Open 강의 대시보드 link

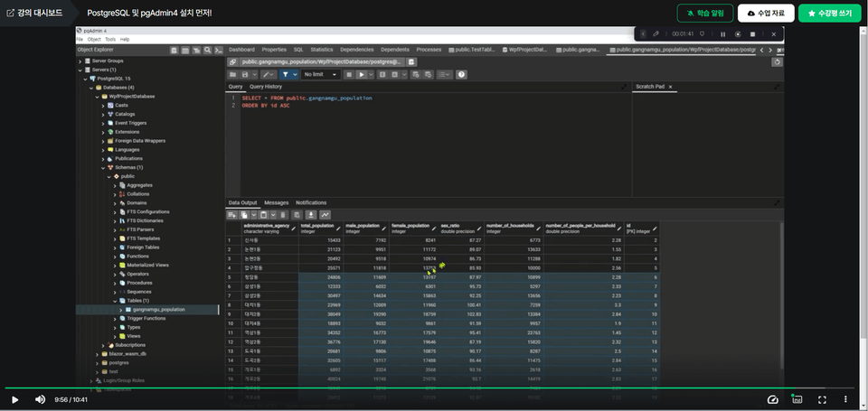(x=33, y=13)
